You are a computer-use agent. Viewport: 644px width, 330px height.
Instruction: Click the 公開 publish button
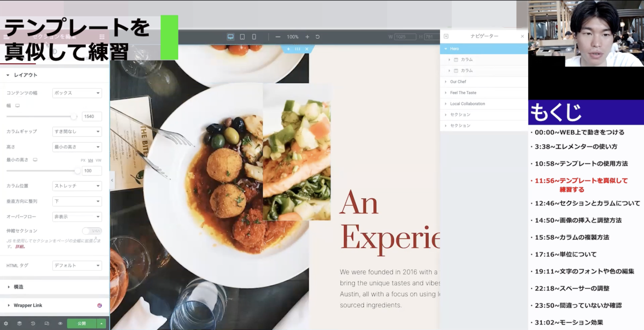[82, 323]
